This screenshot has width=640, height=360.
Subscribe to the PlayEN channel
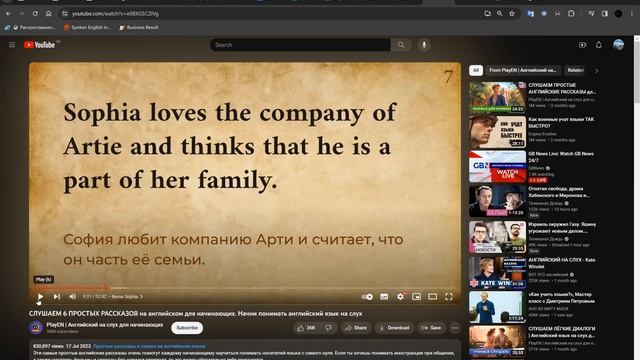click(187, 328)
